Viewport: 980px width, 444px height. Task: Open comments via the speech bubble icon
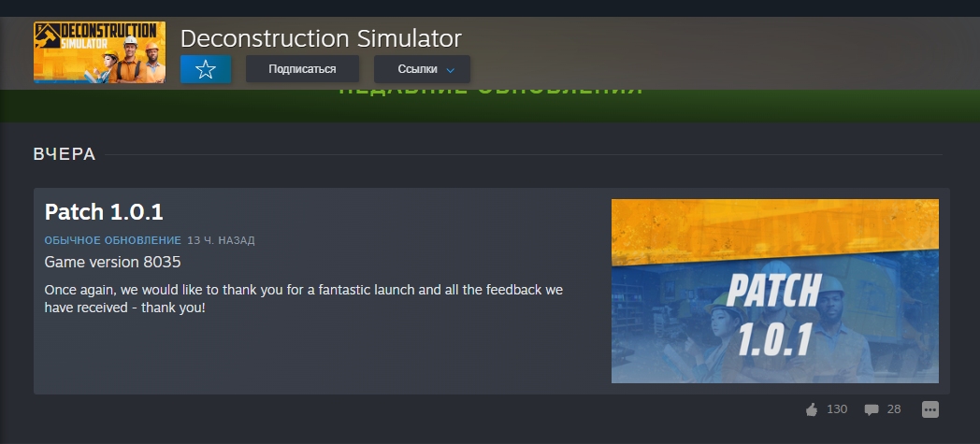(872, 409)
